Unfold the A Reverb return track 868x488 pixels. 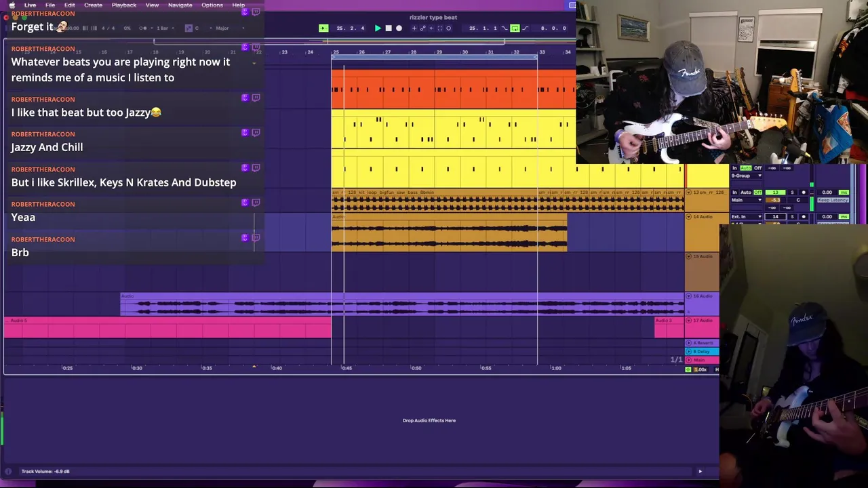click(x=688, y=343)
